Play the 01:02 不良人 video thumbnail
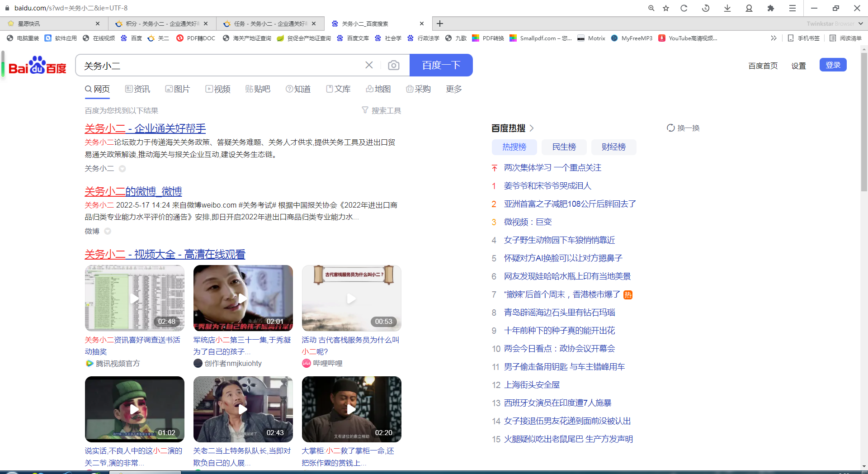This screenshot has width=868, height=474. point(135,409)
